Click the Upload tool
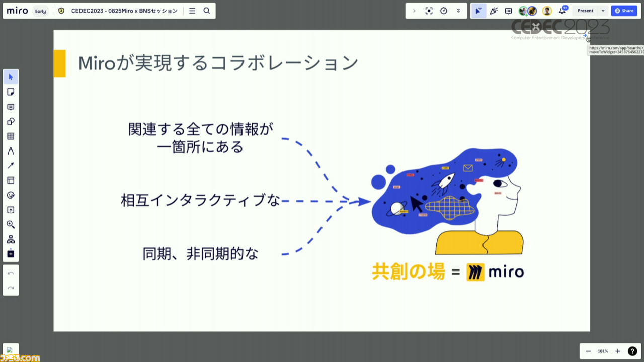Screen dimensions: 644x362 tap(11, 210)
